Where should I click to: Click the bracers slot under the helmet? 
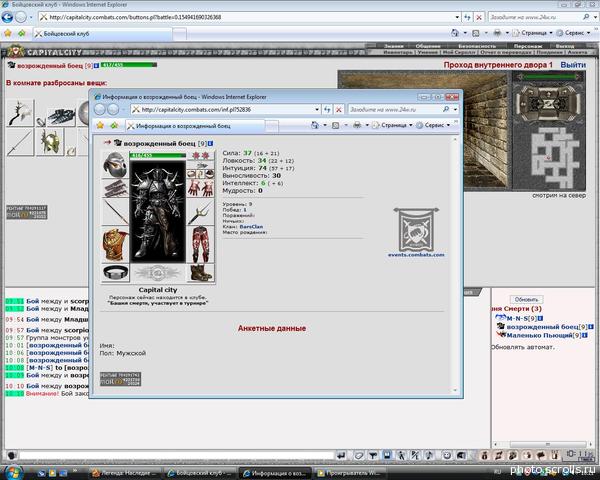click(x=115, y=189)
